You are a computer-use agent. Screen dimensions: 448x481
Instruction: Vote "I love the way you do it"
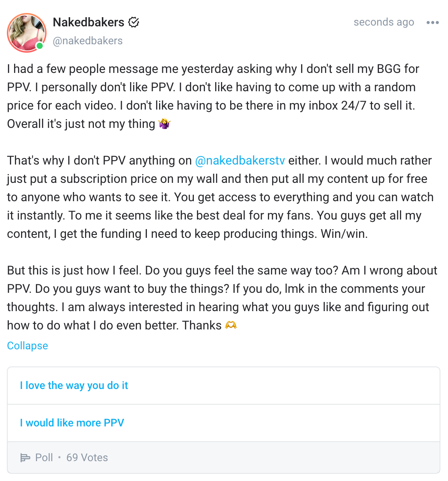click(74, 386)
